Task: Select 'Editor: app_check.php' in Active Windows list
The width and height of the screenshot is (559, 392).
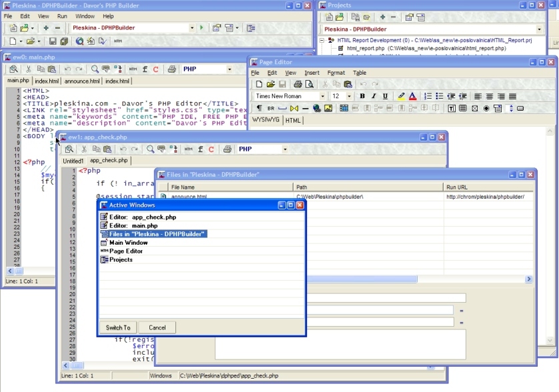Action: (143, 217)
